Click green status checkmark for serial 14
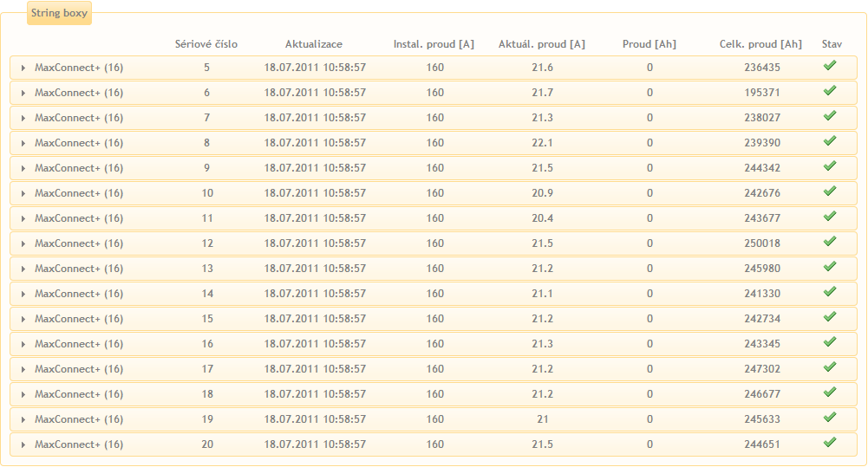 click(x=830, y=292)
